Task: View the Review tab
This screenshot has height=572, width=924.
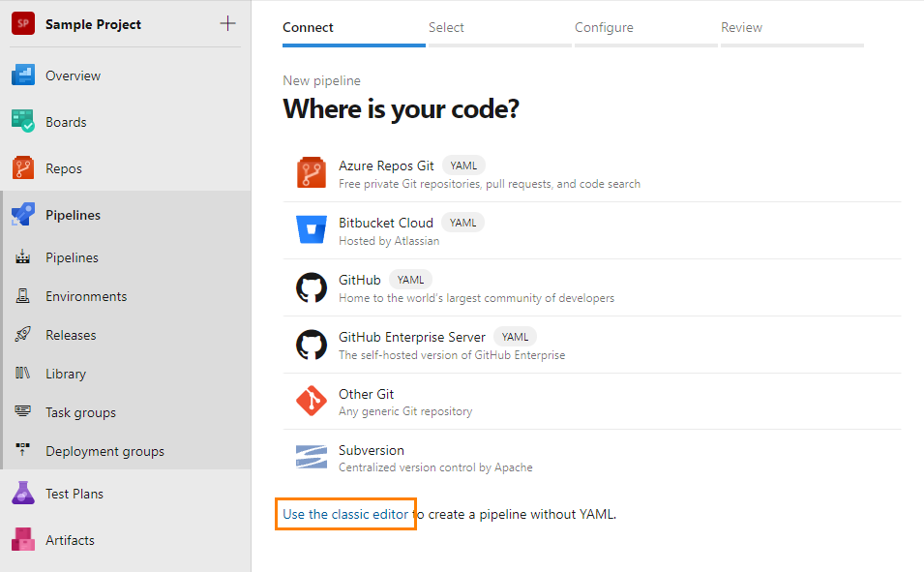Action: pos(741,28)
